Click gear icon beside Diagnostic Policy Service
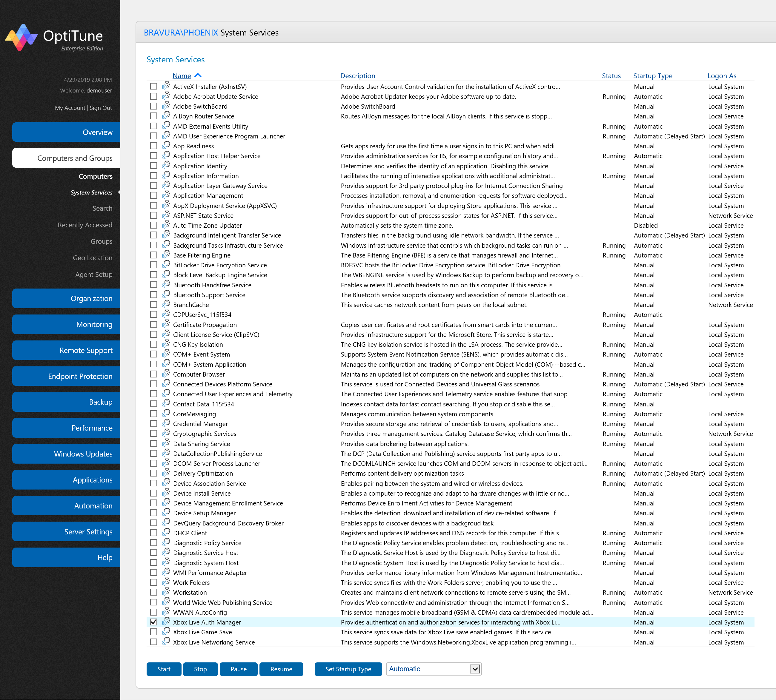The width and height of the screenshot is (776, 700). (x=166, y=542)
